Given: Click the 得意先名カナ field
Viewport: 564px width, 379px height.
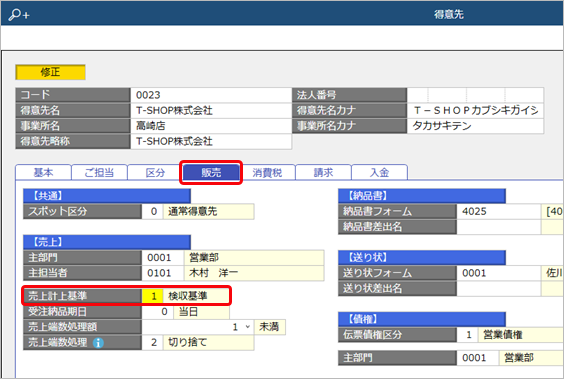Looking at the screenshot, I should (475, 110).
